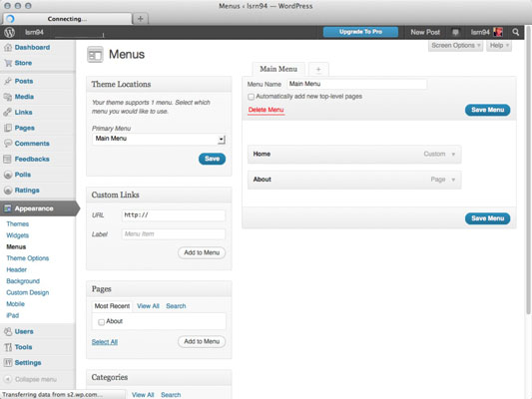The width and height of the screenshot is (532, 399).
Task: Open a new browser tab with plus
Action: tap(141, 19)
